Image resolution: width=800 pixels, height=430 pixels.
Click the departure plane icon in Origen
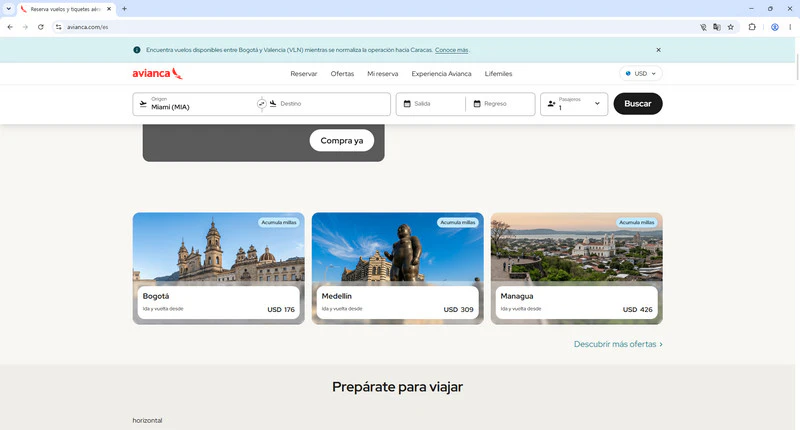pos(143,104)
